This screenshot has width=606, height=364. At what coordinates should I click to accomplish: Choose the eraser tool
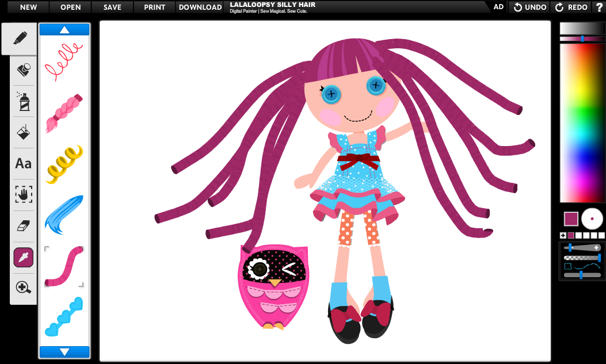tap(24, 226)
